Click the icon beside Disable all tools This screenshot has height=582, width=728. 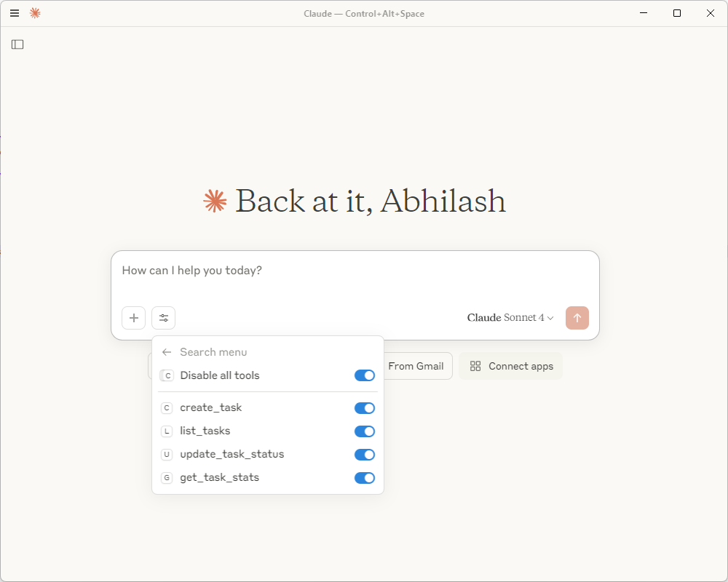click(167, 375)
